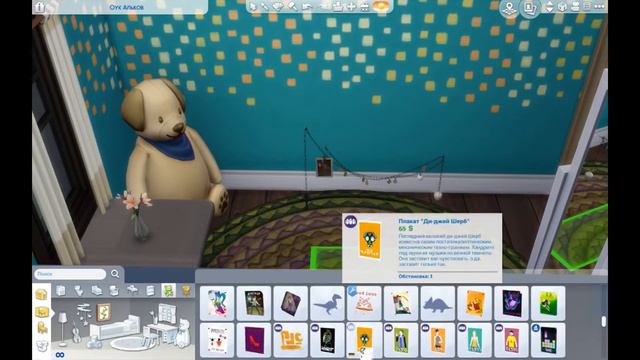Select the green poster with figure, bottom row
The height and width of the screenshot is (360, 640).
(400, 340)
